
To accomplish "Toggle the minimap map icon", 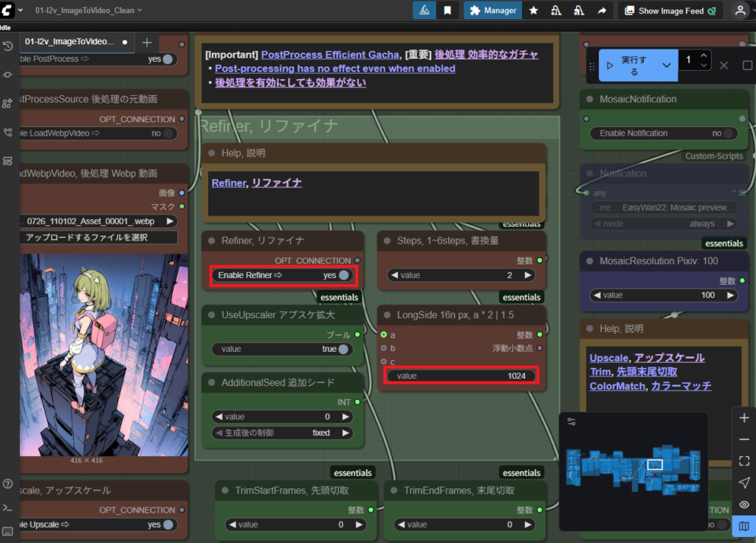I will [744, 526].
